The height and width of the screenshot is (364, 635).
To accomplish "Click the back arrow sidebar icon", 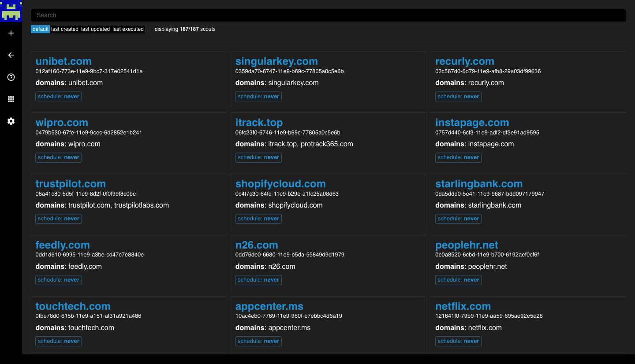I will click(11, 55).
